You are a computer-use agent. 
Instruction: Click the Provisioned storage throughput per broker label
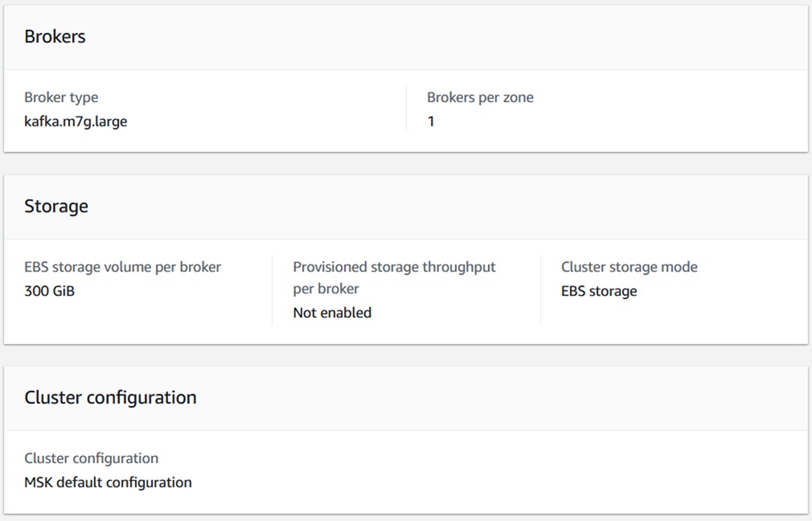pos(394,277)
